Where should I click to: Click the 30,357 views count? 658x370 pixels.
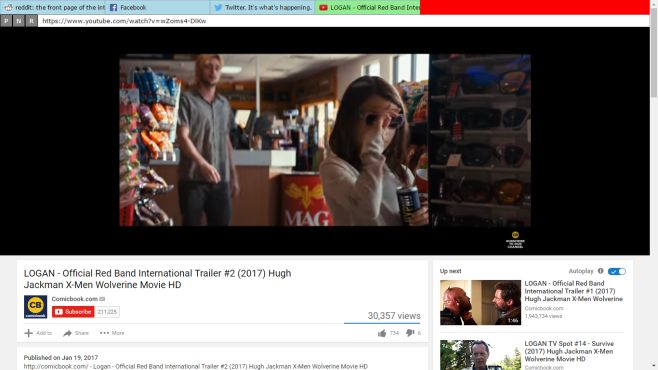click(394, 316)
